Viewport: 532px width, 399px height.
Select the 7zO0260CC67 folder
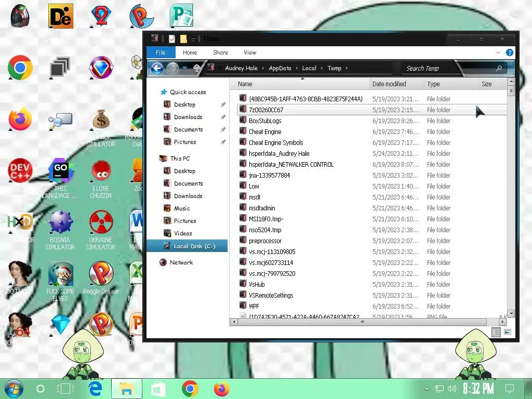pos(371,110)
